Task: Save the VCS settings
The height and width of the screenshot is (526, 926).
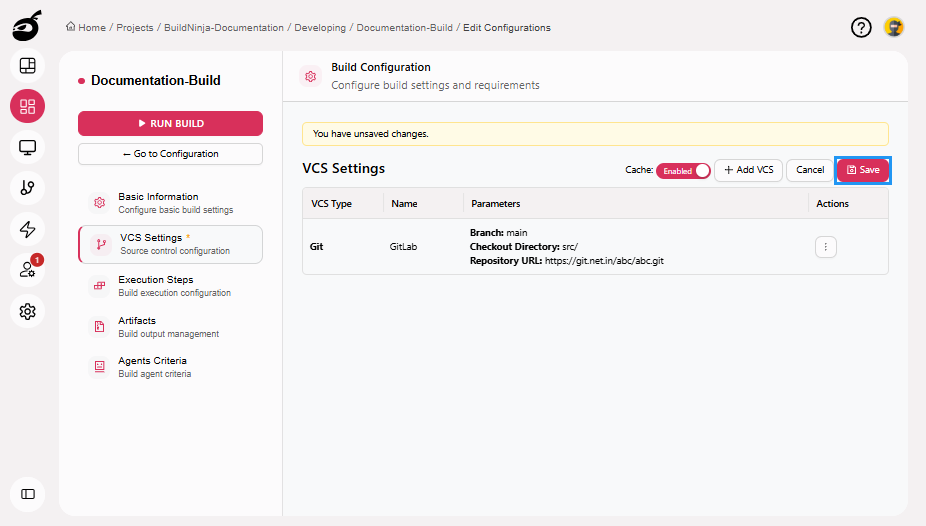Action: click(863, 170)
